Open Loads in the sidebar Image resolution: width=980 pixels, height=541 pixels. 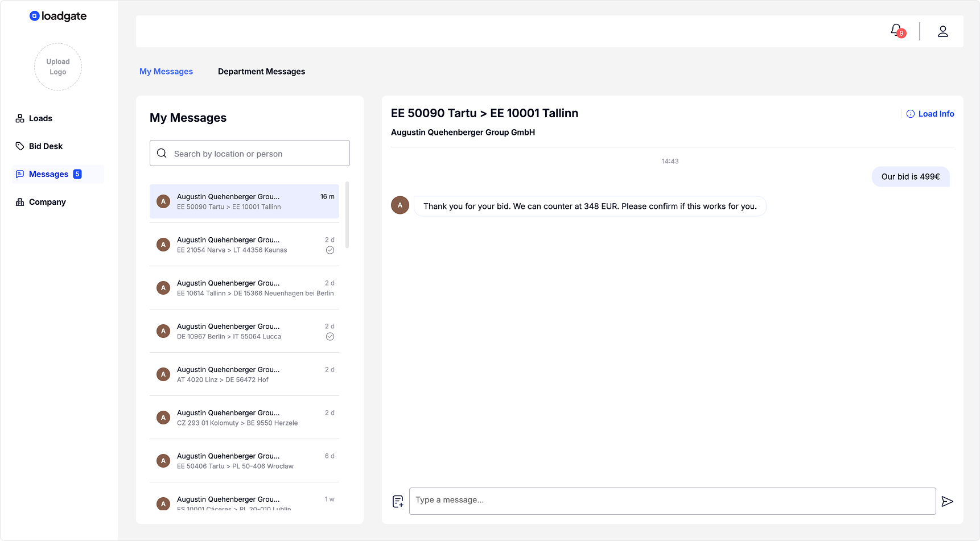[x=40, y=118]
